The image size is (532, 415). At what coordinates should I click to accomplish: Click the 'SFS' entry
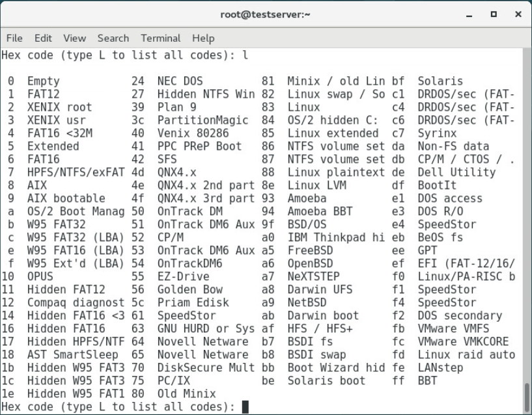167,159
